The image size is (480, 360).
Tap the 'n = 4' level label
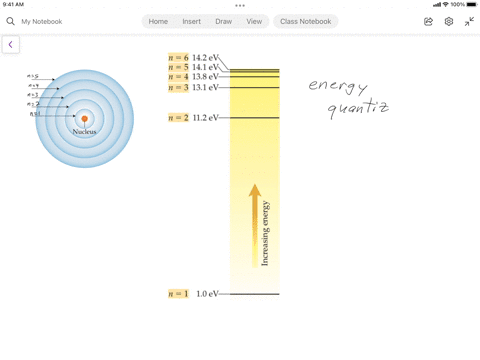point(178,77)
